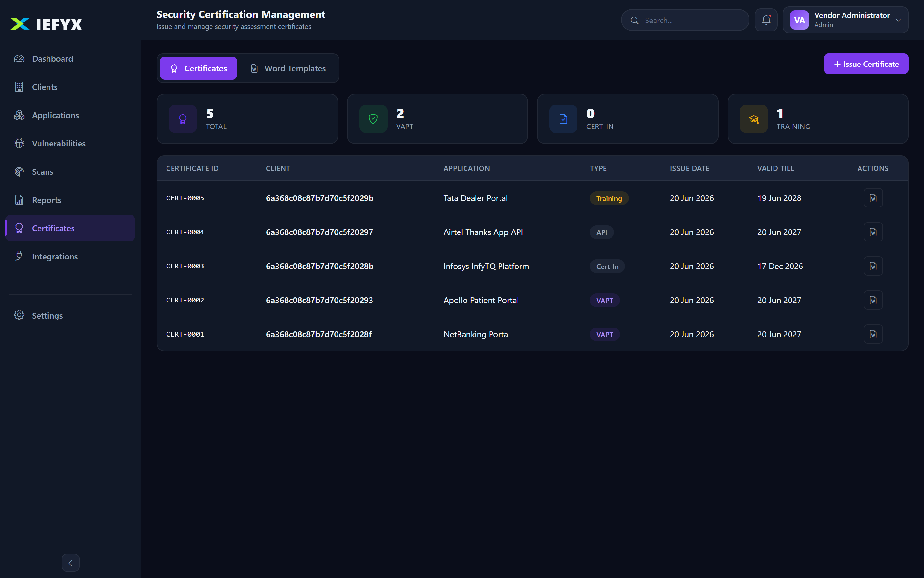Click Infosys InfyTQ Platform application name
The width and height of the screenshot is (924, 578).
[x=486, y=266]
